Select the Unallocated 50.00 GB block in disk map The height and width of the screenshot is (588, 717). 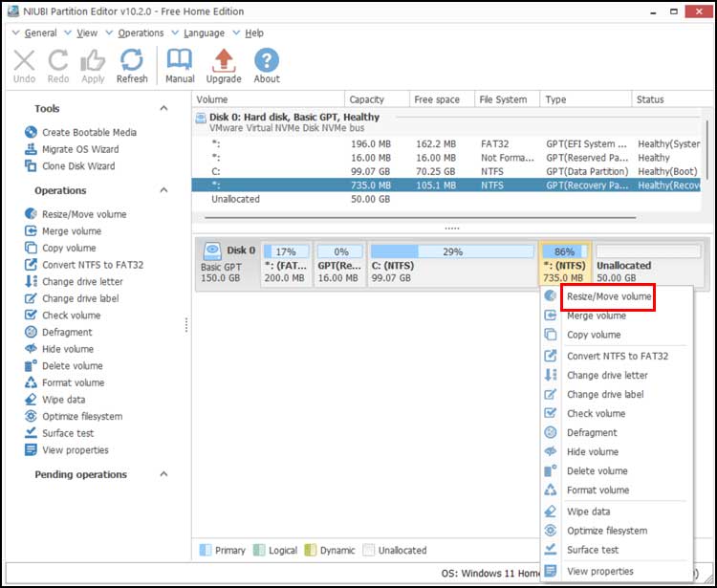tap(648, 264)
